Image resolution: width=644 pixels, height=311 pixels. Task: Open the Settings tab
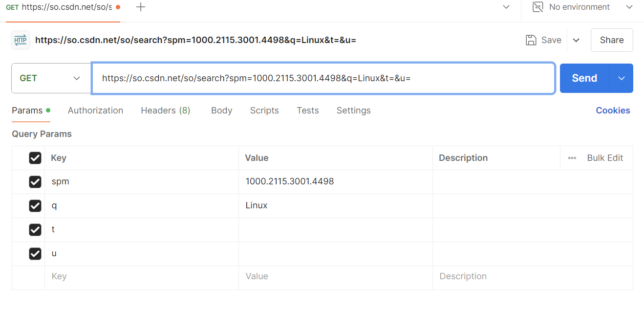click(x=354, y=111)
